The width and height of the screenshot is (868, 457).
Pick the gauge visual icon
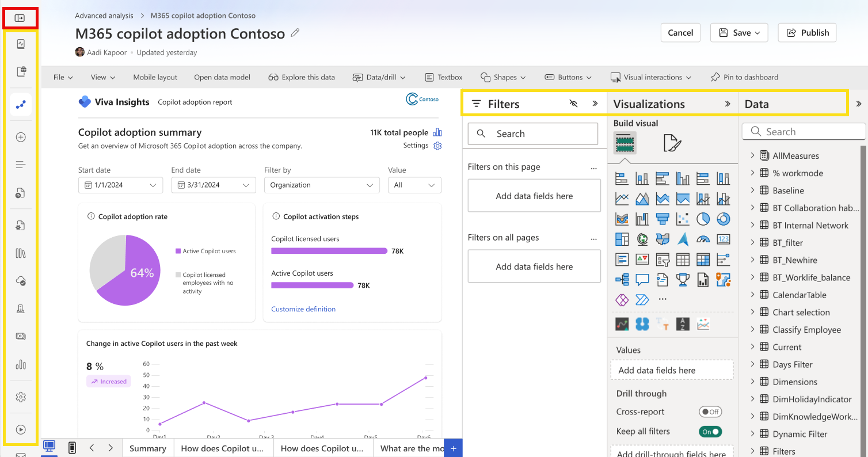[703, 239]
